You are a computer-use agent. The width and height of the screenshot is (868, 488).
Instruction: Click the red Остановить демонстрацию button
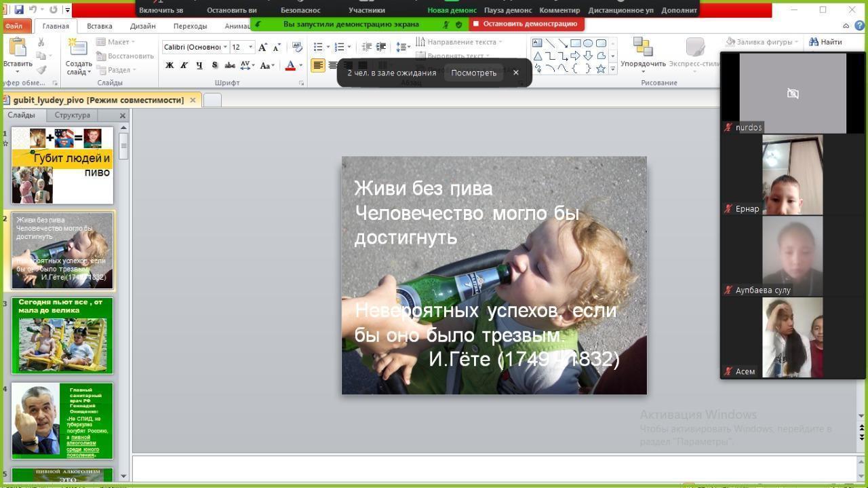coord(526,24)
